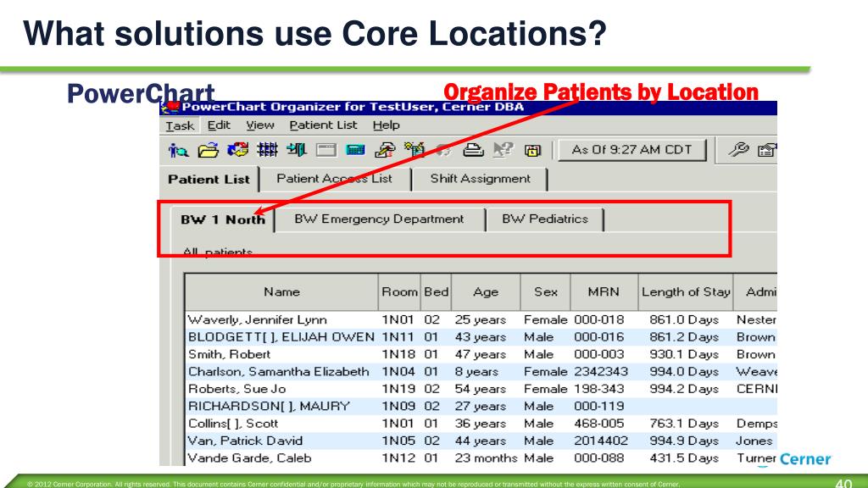868x488 pixels.
Task: Sort by the MRN column header
Action: coord(604,292)
